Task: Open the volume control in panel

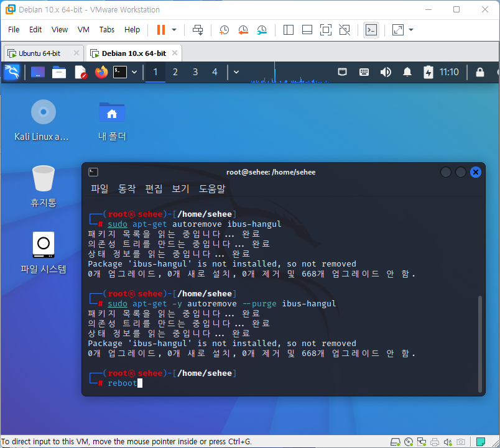Action: [x=386, y=72]
